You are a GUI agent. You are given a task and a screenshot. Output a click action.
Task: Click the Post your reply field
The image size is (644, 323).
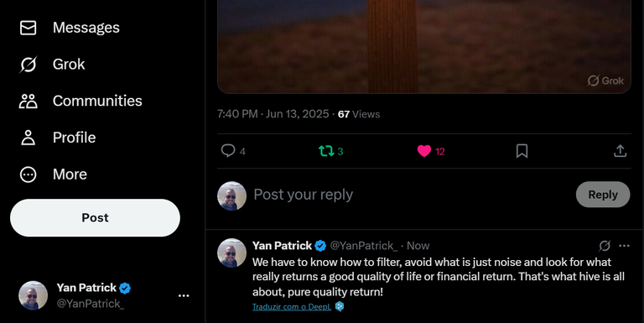tap(411, 195)
